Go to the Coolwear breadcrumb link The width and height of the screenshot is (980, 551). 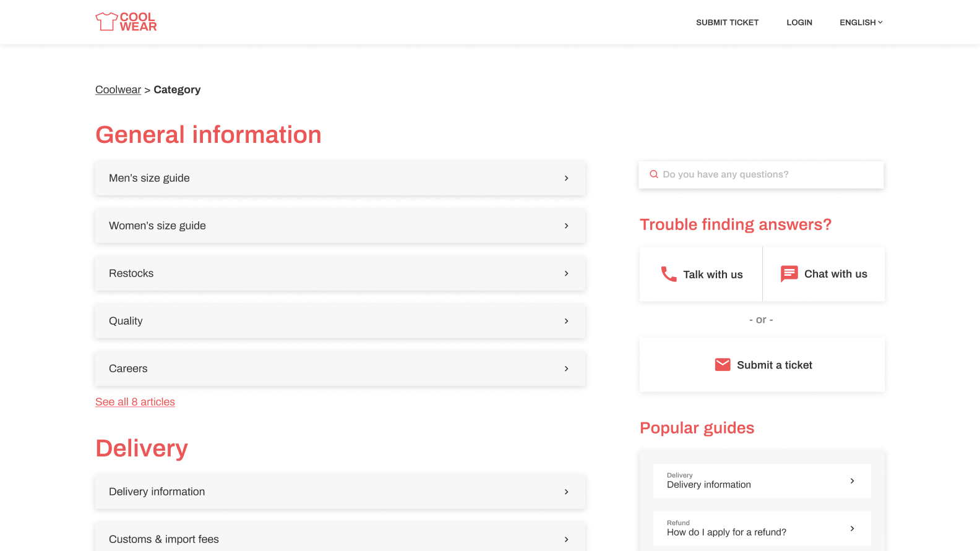pyautogui.click(x=118, y=90)
